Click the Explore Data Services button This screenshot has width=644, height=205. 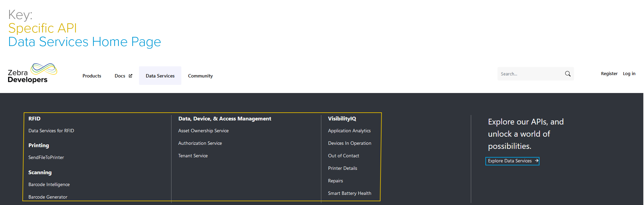pyautogui.click(x=512, y=161)
